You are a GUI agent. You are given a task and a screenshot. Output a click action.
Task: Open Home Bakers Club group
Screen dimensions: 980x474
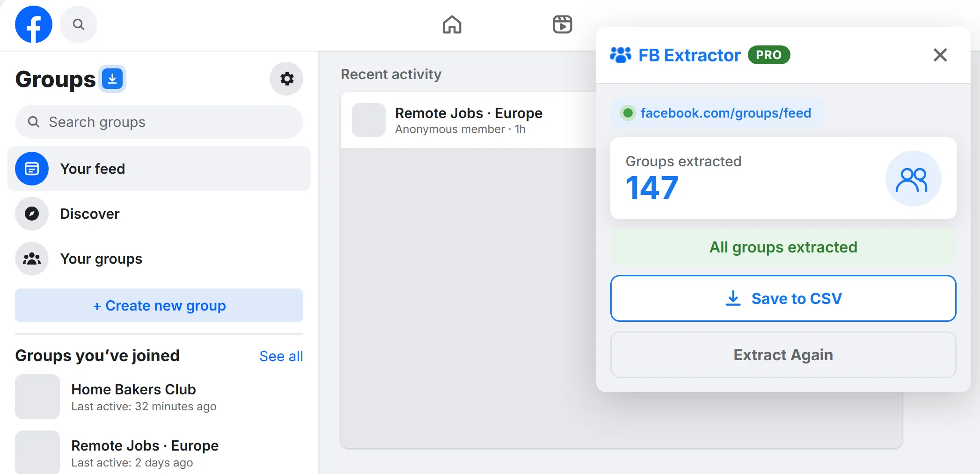[159, 397]
